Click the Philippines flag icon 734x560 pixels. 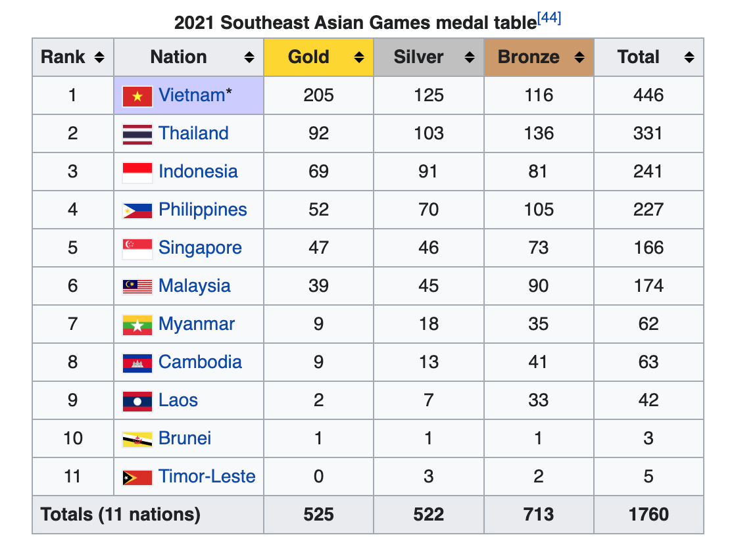pos(137,210)
